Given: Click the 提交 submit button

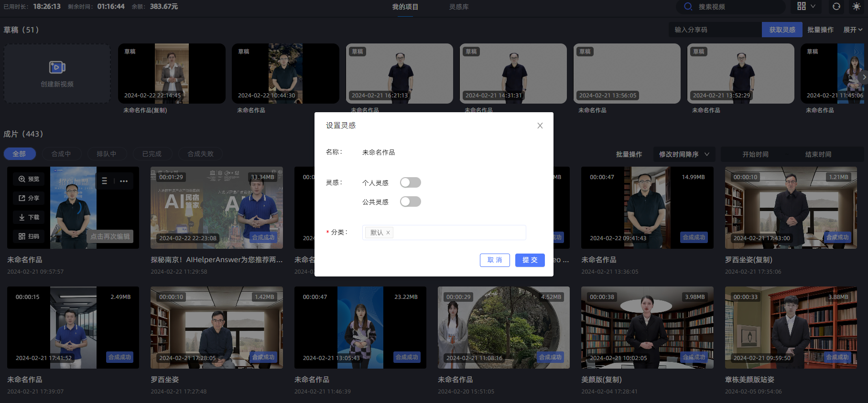Looking at the screenshot, I should (x=530, y=260).
